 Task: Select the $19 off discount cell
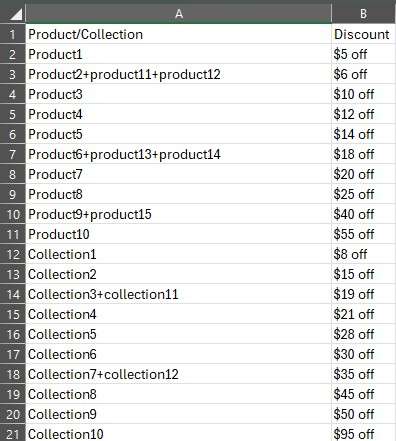pyautogui.click(x=364, y=294)
